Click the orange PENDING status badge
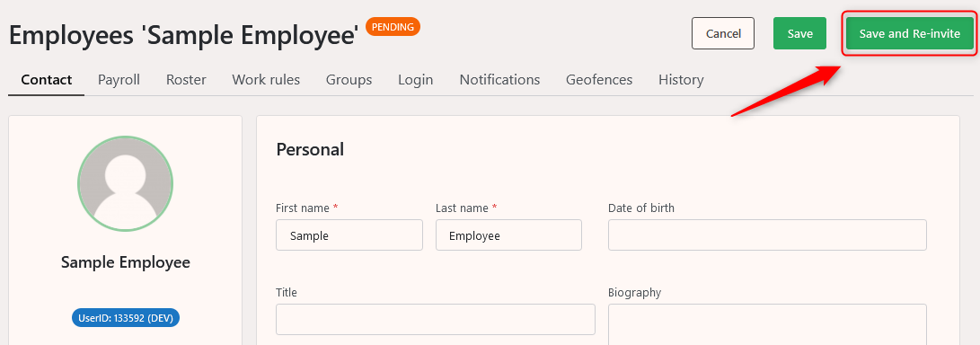The width and height of the screenshot is (980, 345). click(393, 27)
